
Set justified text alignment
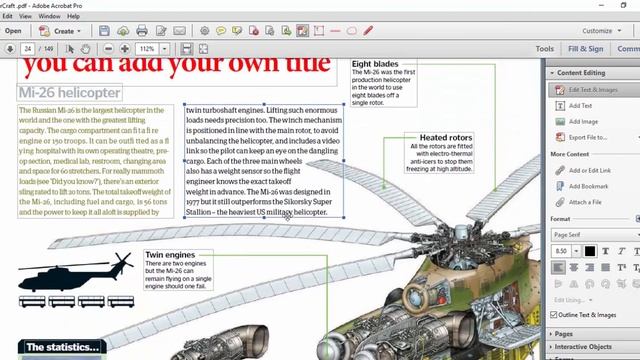[x=605, y=268]
